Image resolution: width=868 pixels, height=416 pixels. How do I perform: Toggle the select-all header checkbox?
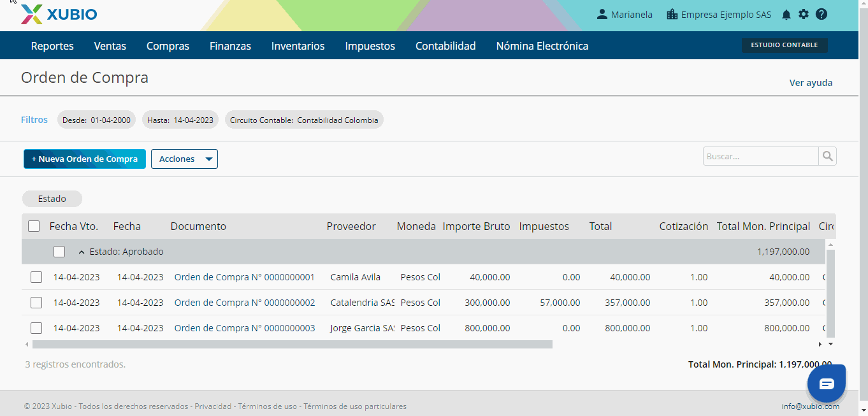(34, 226)
